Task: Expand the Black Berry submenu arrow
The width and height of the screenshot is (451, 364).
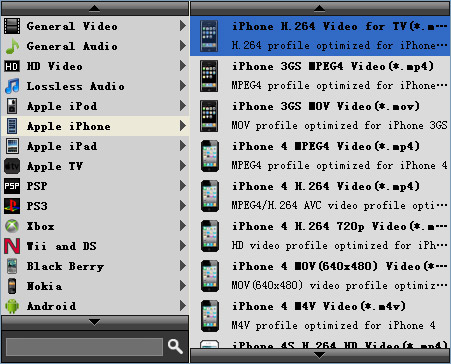Action: pos(182,266)
